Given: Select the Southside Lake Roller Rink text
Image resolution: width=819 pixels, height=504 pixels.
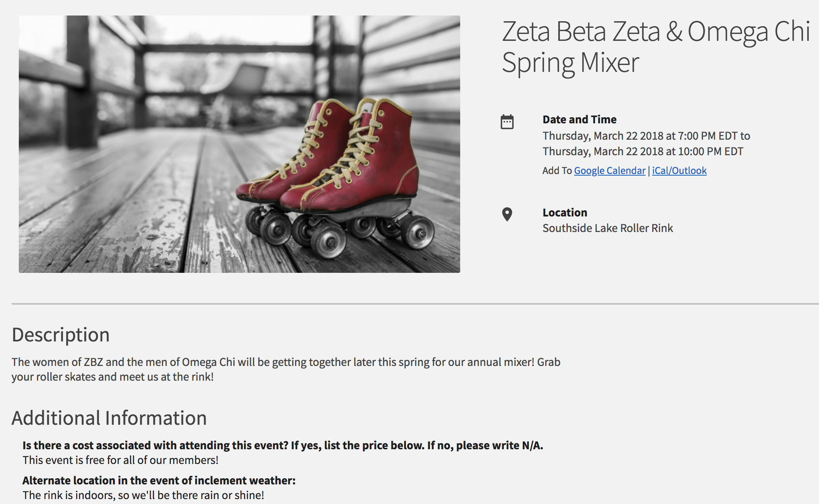Looking at the screenshot, I should [x=608, y=228].
